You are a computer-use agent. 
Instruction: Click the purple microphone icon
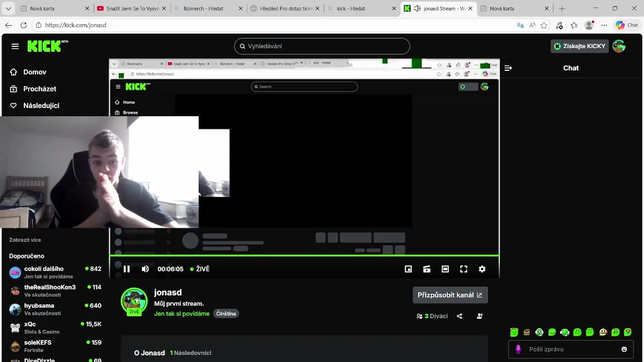pos(518,349)
